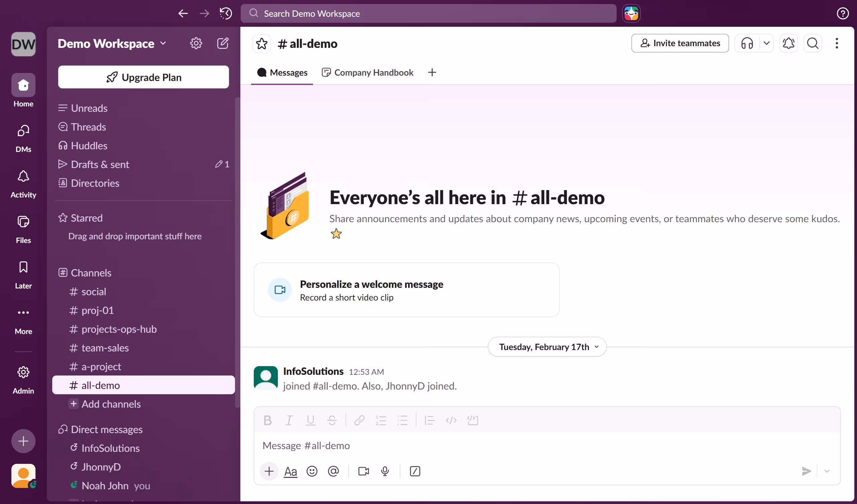Click the round plus create button
The width and height of the screenshot is (857, 504).
(x=23, y=441)
